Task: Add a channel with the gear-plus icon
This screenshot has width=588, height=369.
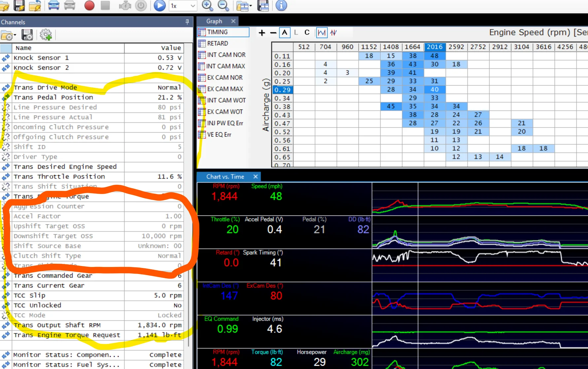Action: [x=46, y=35]
